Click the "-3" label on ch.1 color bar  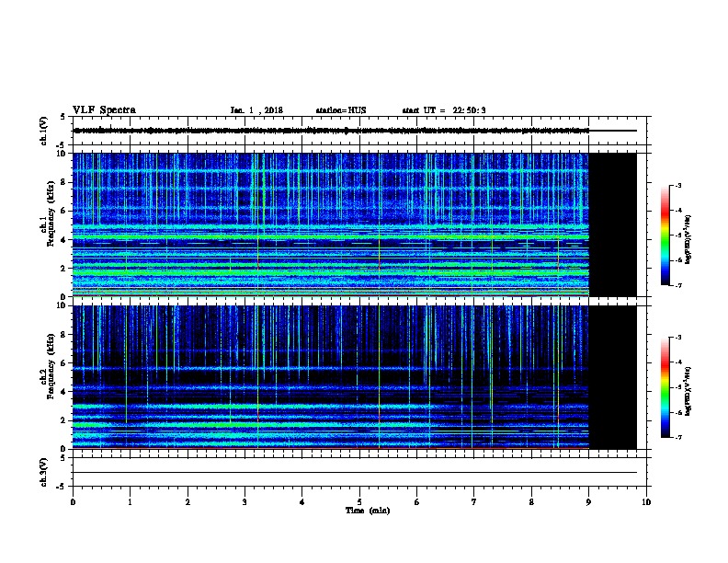point(678,185)
